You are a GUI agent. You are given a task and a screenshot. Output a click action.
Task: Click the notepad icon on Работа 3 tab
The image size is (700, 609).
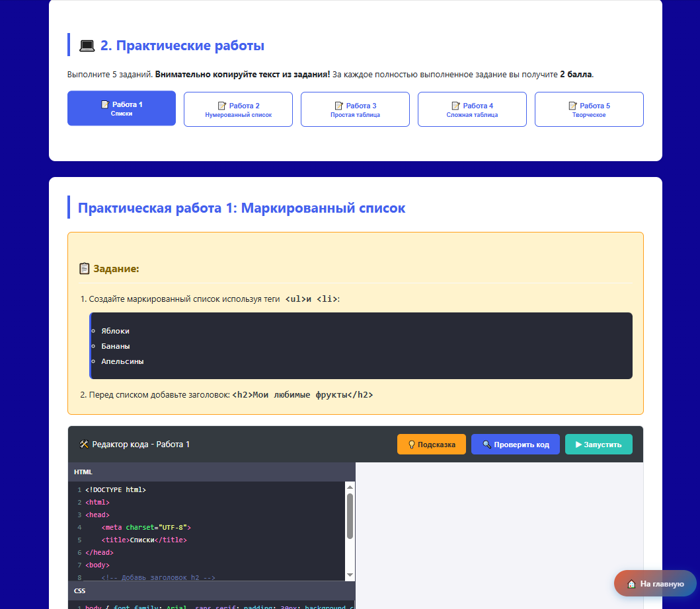click(339, 106)
